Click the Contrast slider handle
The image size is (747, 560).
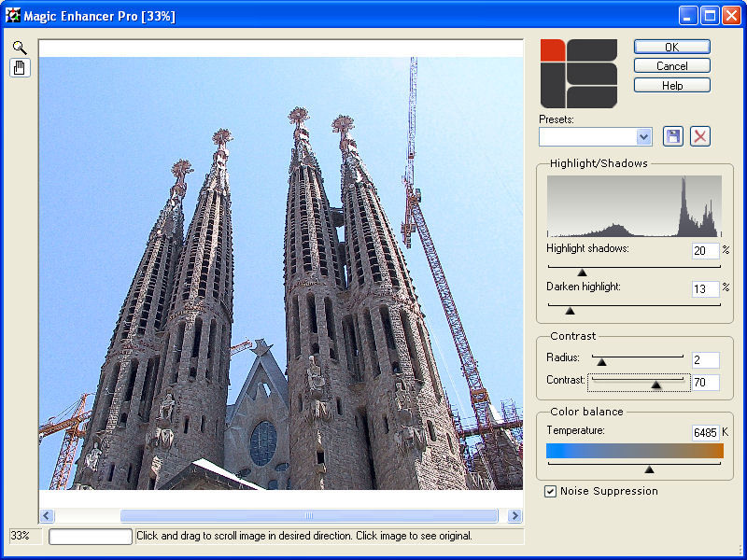[655, 383]
